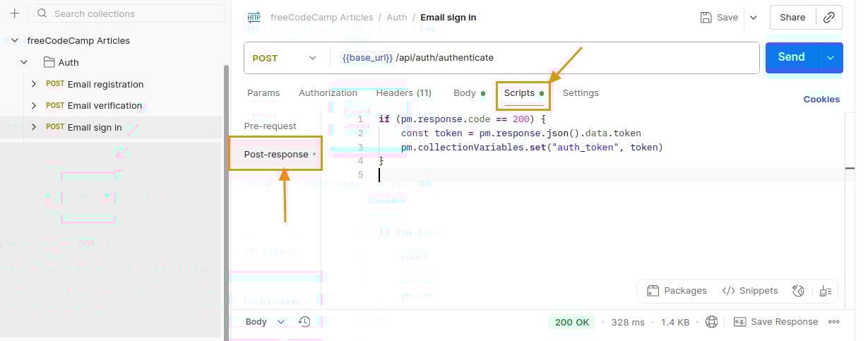
Task: Copy request link with the link icon
Action: click(x=829, y=18)
